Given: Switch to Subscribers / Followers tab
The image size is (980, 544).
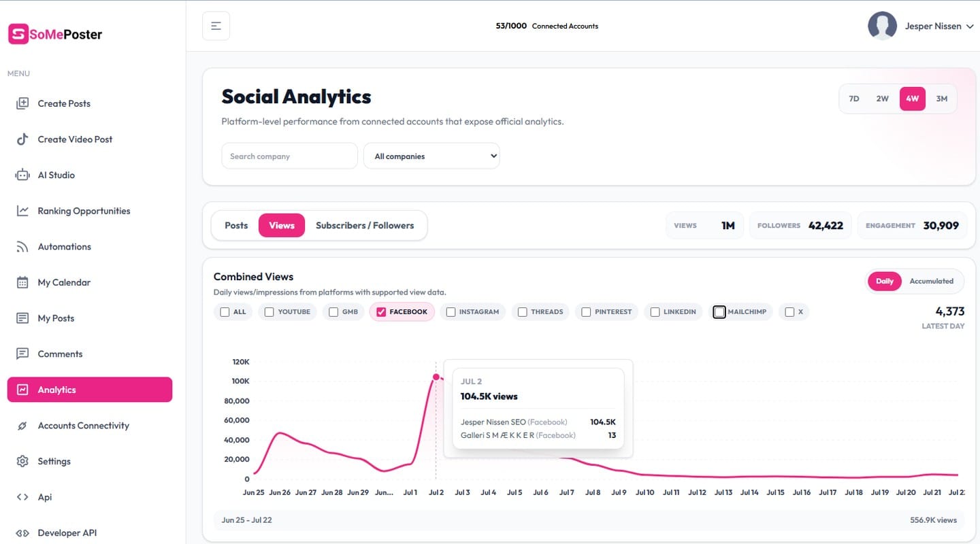Looking at the screenshot, I should [x=365, y=225].
